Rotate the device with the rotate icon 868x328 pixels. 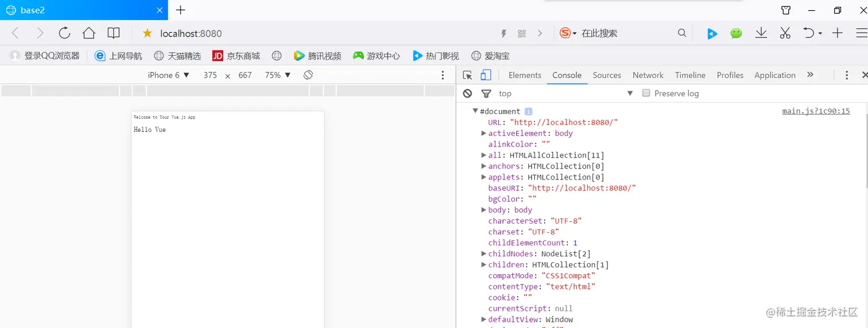pos(308,75)
